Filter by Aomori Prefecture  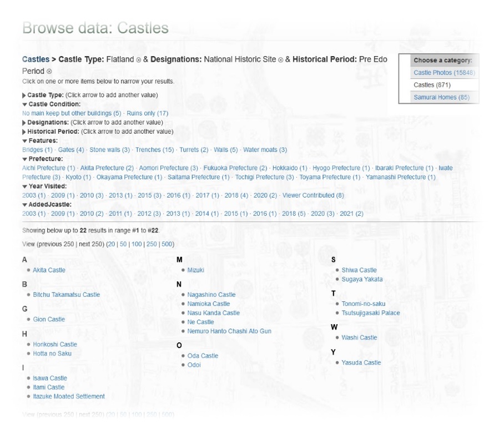tap(168, 168)
